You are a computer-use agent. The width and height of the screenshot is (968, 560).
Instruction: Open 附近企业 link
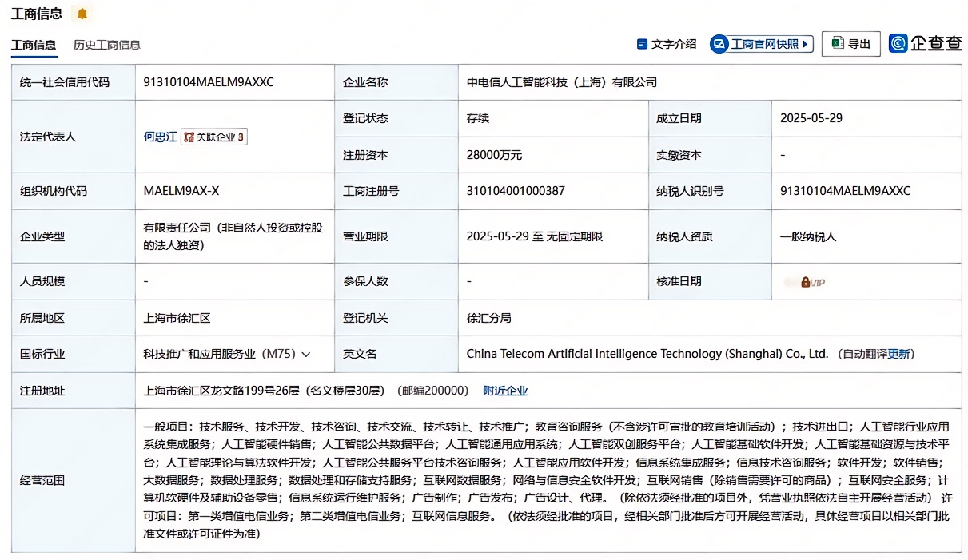505,391
